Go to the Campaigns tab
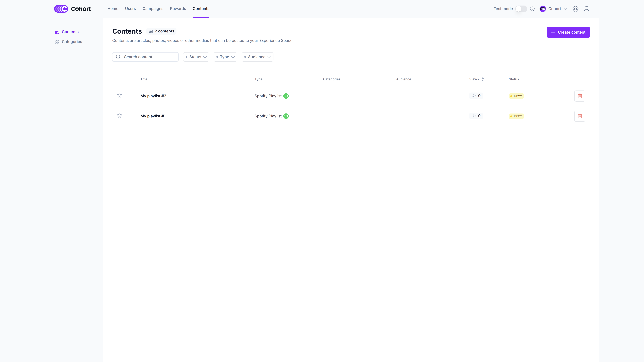644x362 pixels. coord(153,9)
